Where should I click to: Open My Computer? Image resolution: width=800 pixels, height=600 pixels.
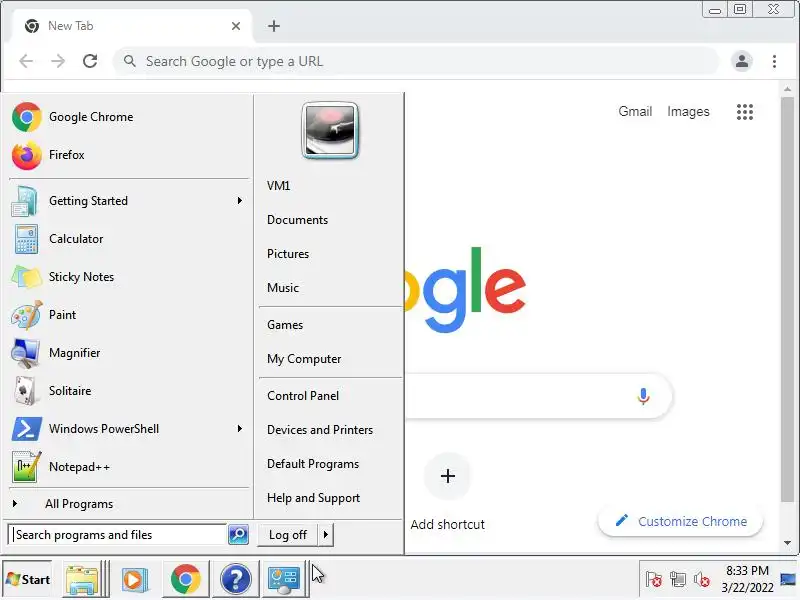[x=304, y=359]
